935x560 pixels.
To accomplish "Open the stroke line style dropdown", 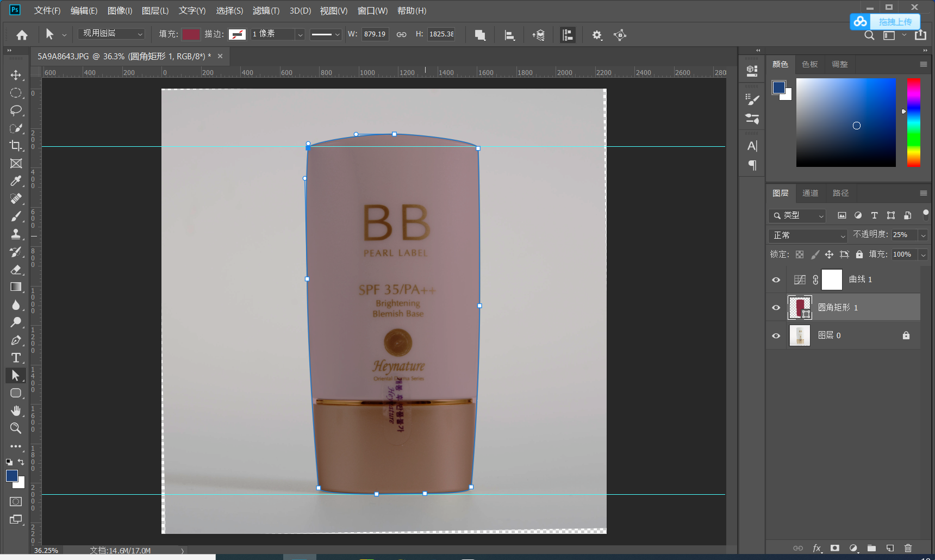I will click(326, 34).
